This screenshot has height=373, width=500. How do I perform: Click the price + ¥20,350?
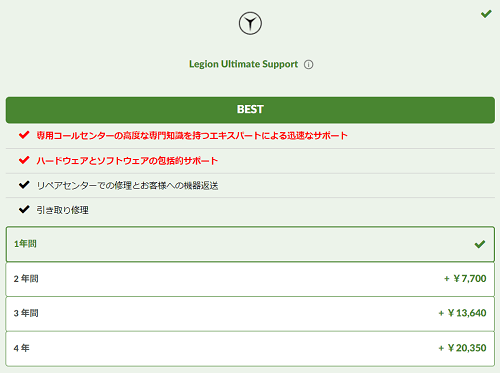point(462,348)
